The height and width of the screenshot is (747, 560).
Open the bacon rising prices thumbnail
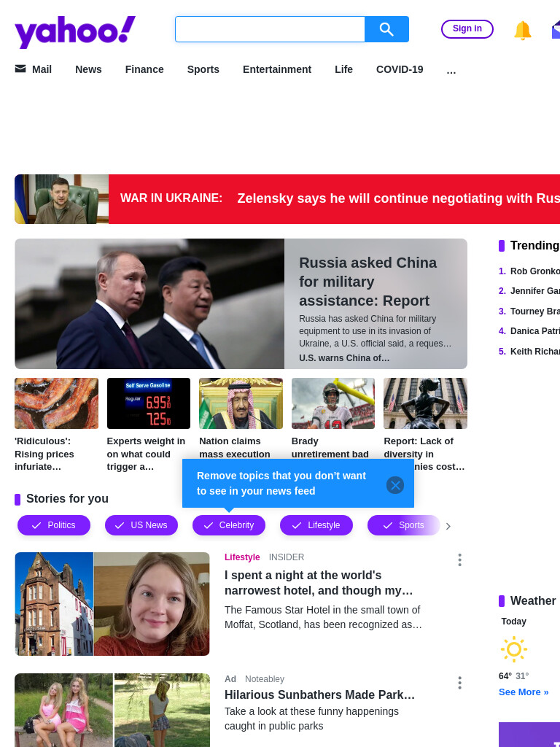click(57, 403)
